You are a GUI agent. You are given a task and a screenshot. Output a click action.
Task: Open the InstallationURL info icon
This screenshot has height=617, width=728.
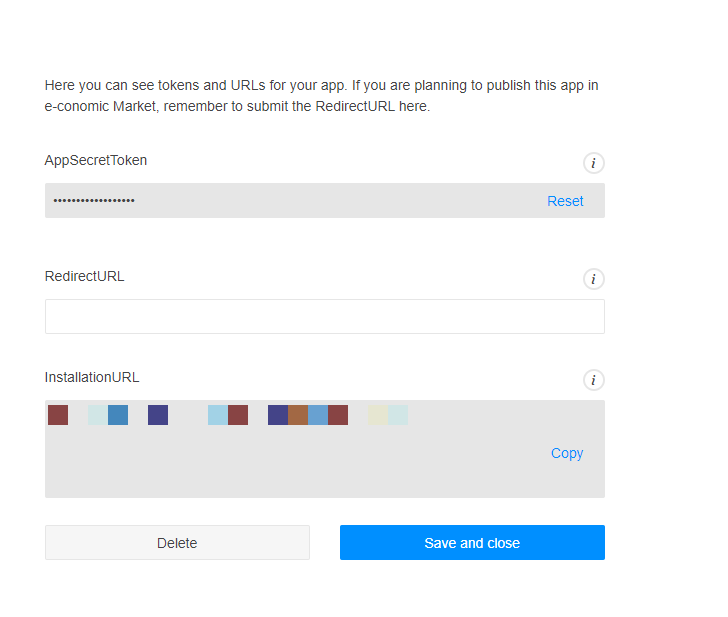click(x=594, y=380)
